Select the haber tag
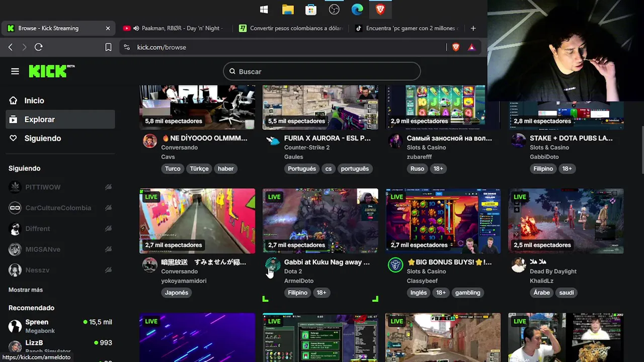Image resolution: width=644 pixels, height=362 pixels. coord(225,169)
